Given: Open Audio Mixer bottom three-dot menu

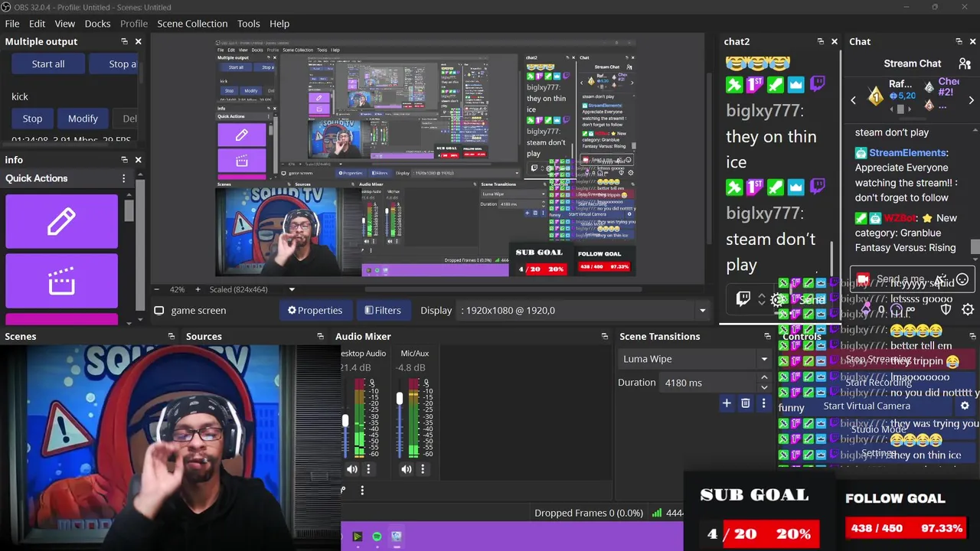Looking at the screenshot, I should click(x=362, y=490).
